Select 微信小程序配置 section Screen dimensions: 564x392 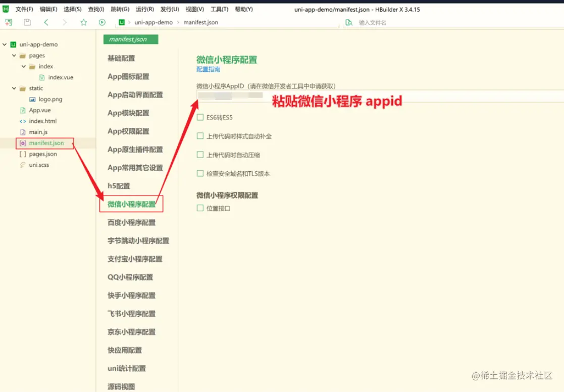tap(131, 204)
